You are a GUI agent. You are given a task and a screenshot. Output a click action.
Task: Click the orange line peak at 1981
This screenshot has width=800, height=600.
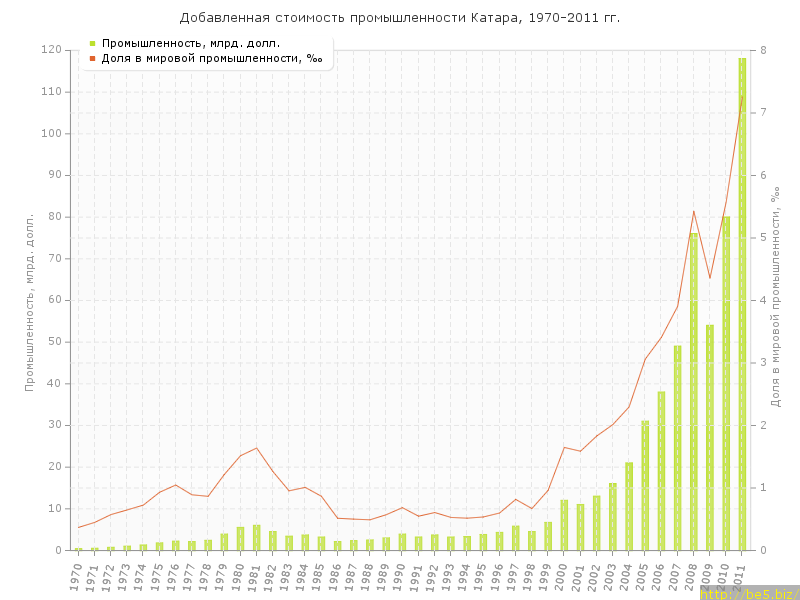(x=256, y=448)
